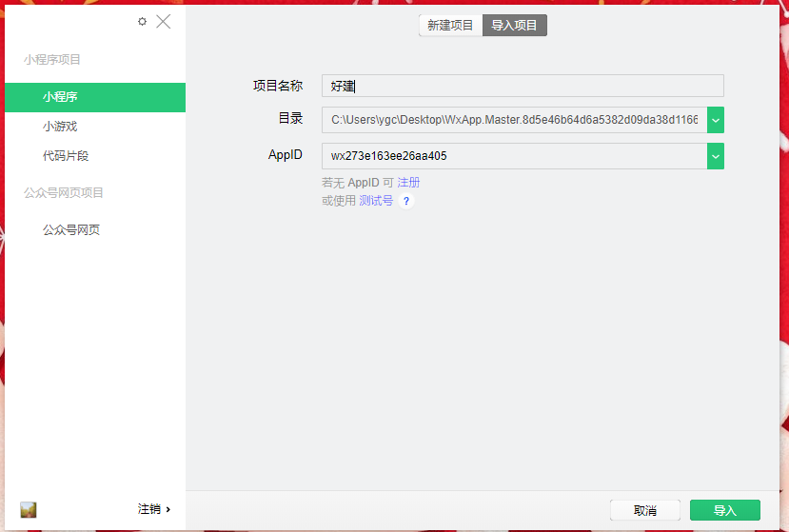Focus the 项目名称 input field
The image size is (789, 532).
(x=523, y=86)
